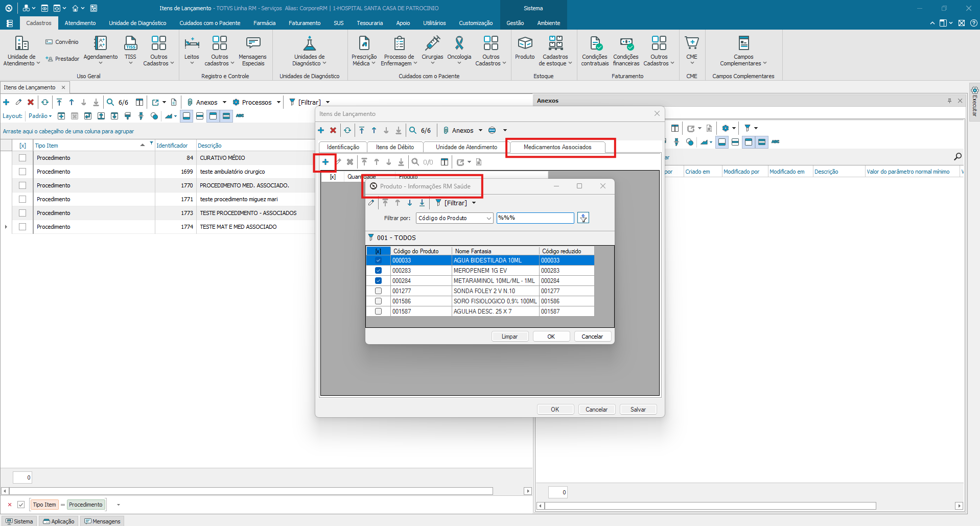Uncheck the MEROPENEM 1G EV row checkbox

(378, 271)
